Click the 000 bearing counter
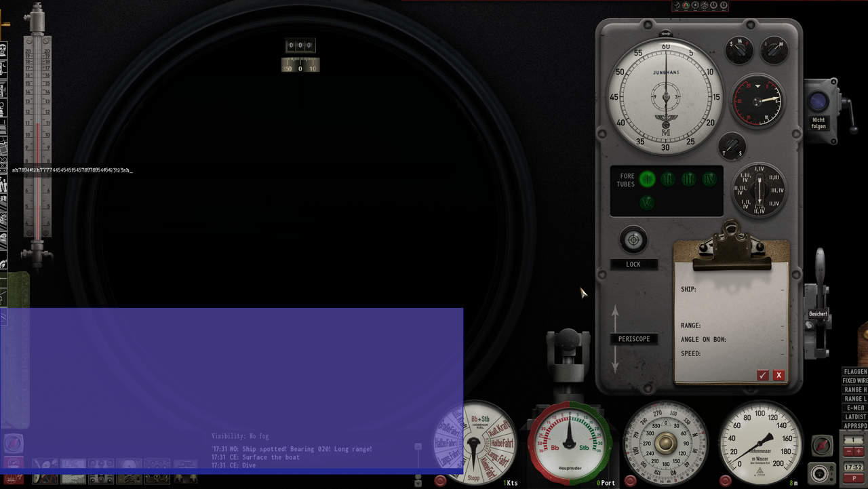This screenshot has width=868, height=489. pyautogui.click(x=300, y=46)
